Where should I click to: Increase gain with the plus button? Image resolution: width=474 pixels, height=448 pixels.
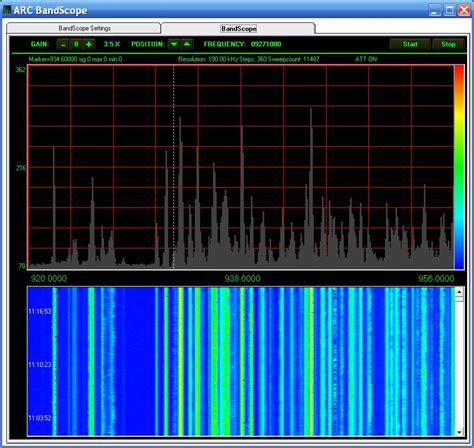click(89, 44)
